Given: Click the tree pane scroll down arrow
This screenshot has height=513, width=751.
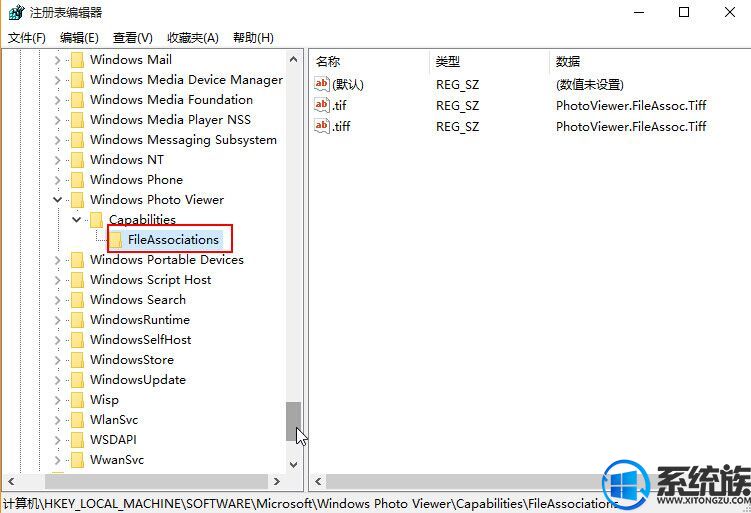Looking at the screenshot, I should (294, 465).
